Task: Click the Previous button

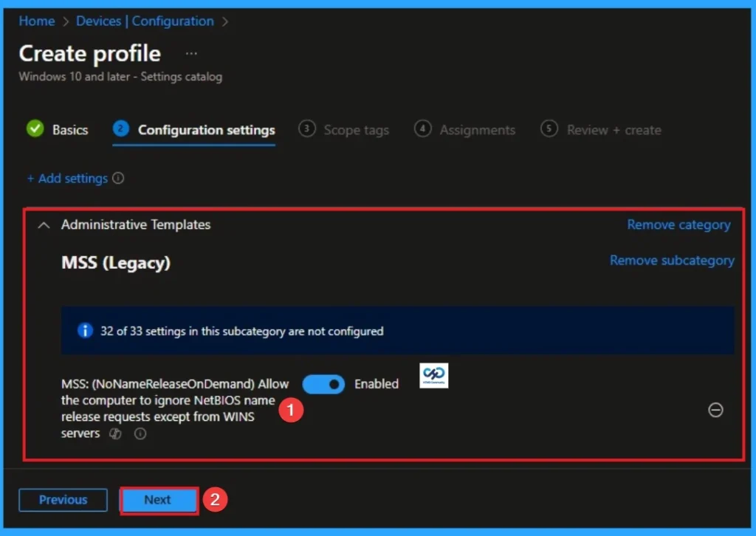Action: [x=63, y=500]
